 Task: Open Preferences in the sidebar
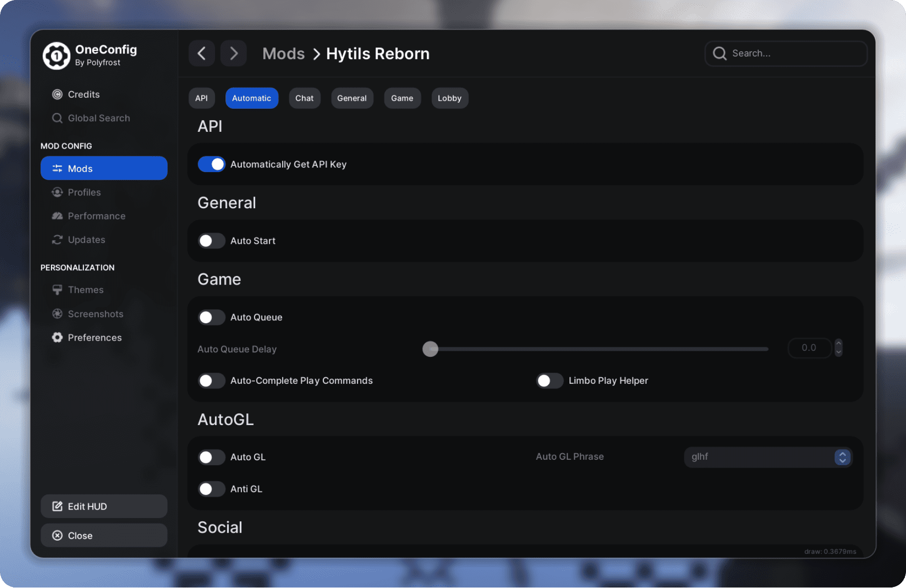(x=94, y=338)
